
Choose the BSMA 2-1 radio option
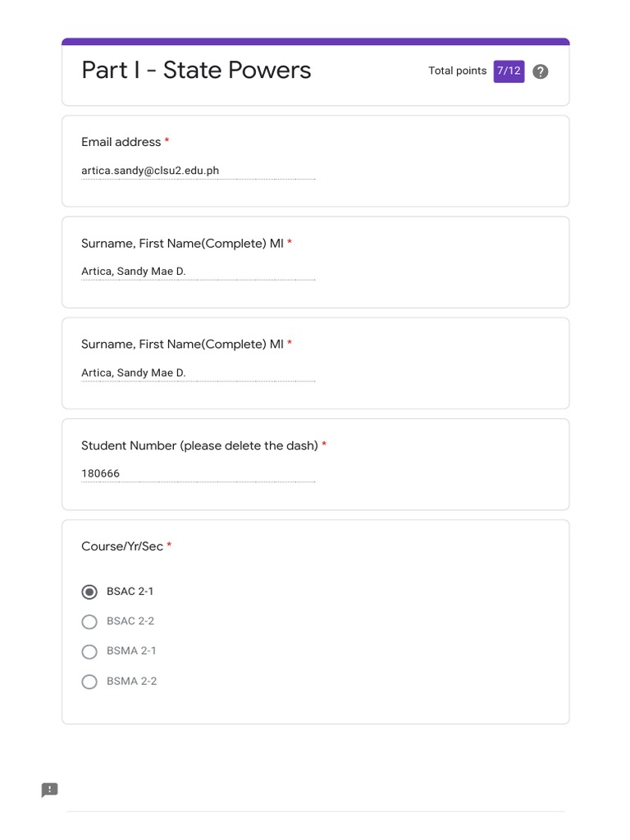coord(89,651)
